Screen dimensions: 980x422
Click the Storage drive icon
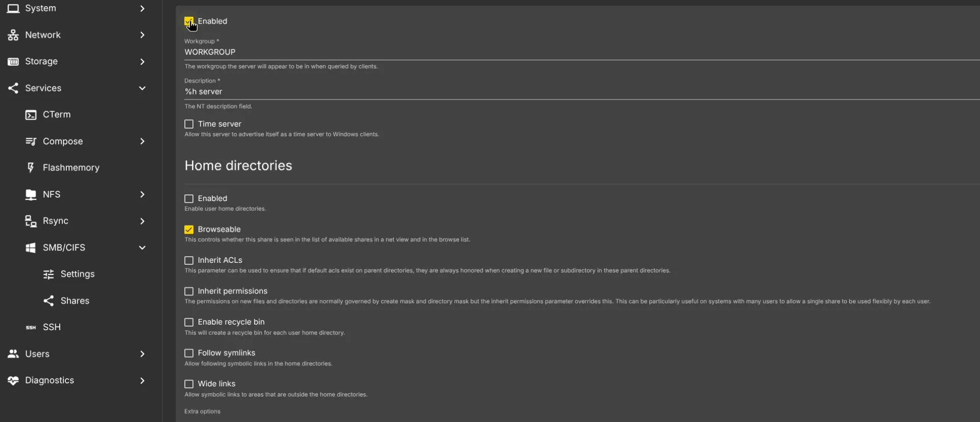pos(13,62)
